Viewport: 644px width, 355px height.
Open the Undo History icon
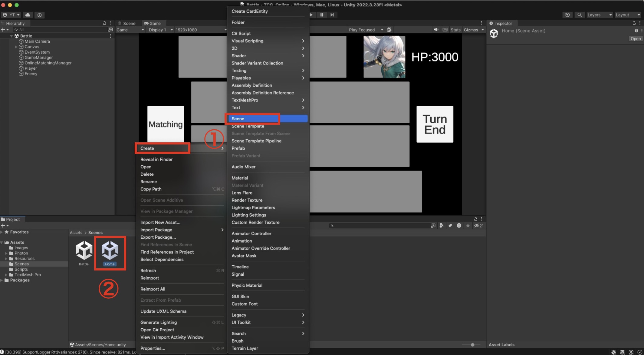(x=567, y=15)
